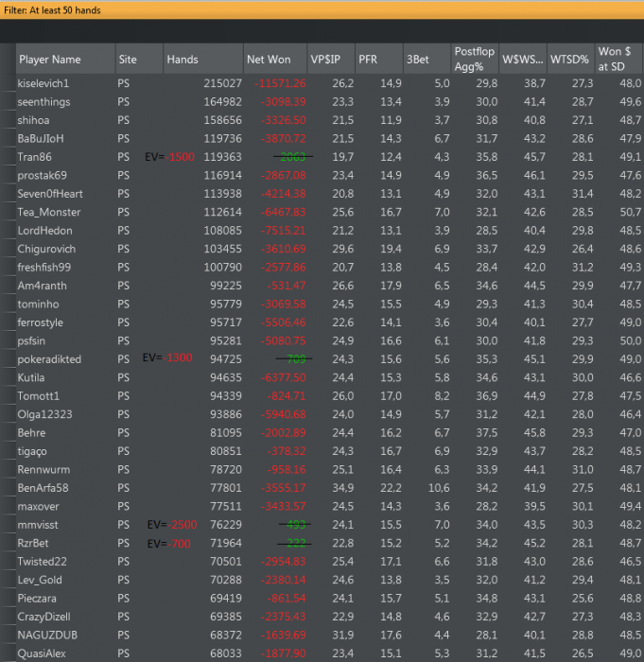Screen dimensions: 644x662
Task: Sort by the Site column header
Action: pyautogui.click(x=139, y=59)
